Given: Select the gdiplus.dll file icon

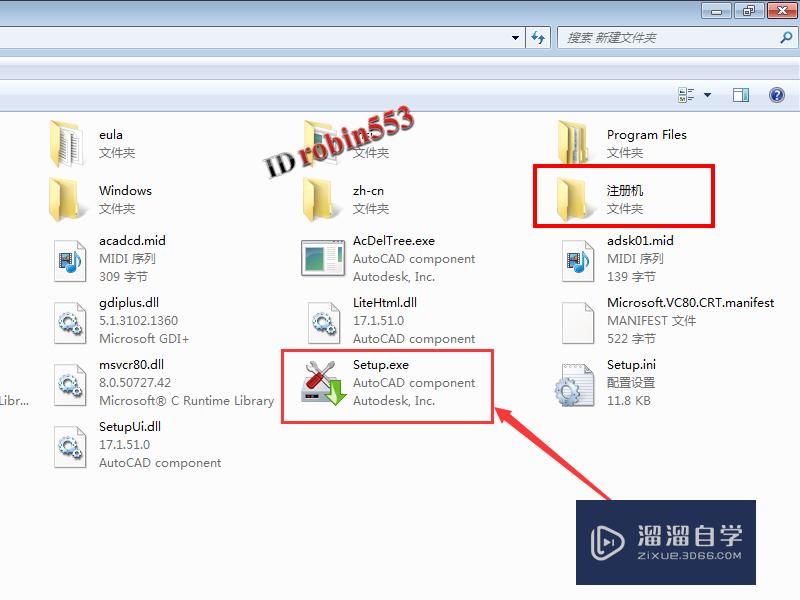Looking at the screenshot, I should click(x=70, y=323).
